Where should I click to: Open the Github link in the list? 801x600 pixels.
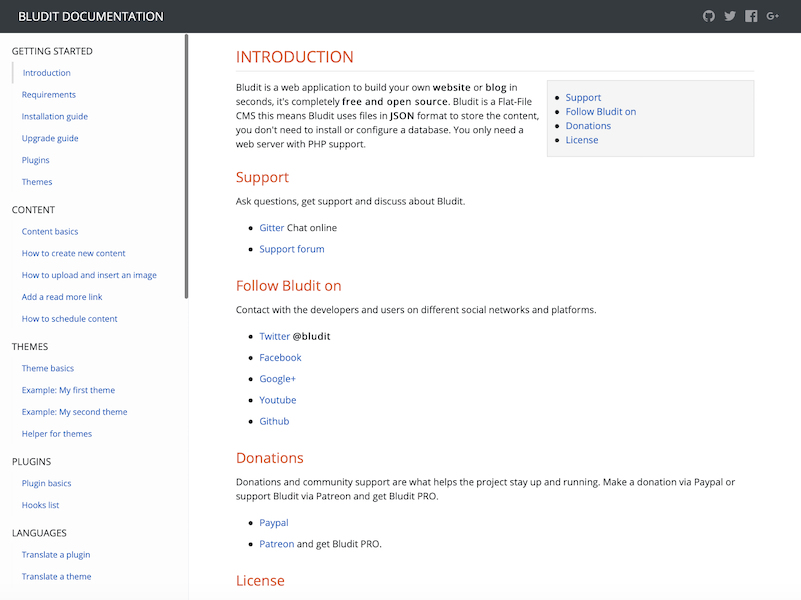(274, 421)
